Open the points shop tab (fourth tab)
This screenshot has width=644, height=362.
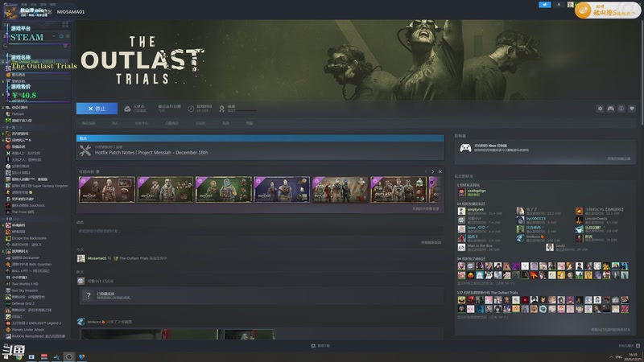tap(171, 123)
